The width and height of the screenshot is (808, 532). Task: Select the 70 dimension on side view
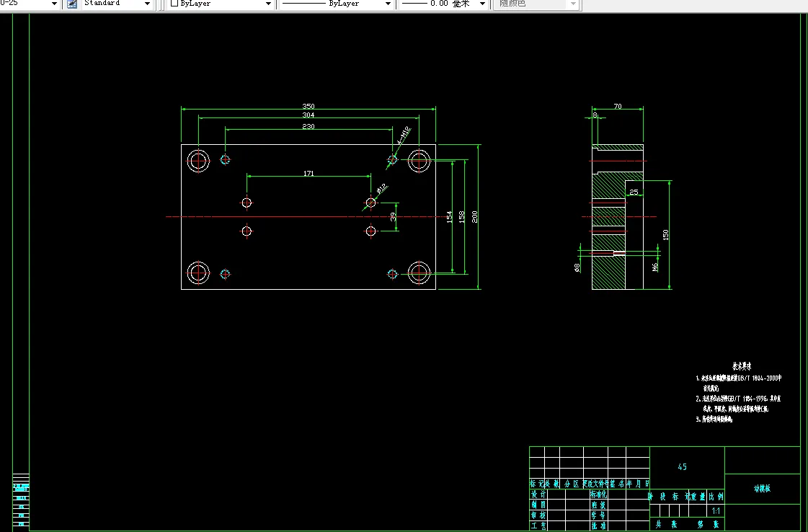[617, 107]
